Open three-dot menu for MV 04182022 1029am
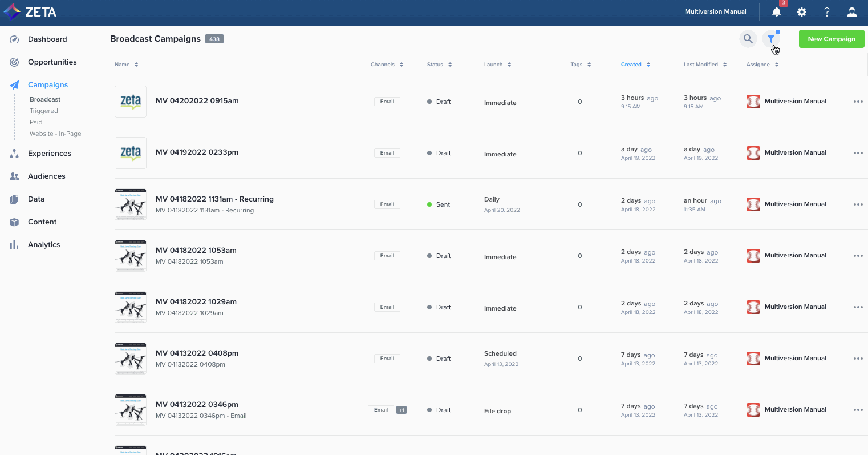The width and height of the screenshot is (868, 455). 858,307
